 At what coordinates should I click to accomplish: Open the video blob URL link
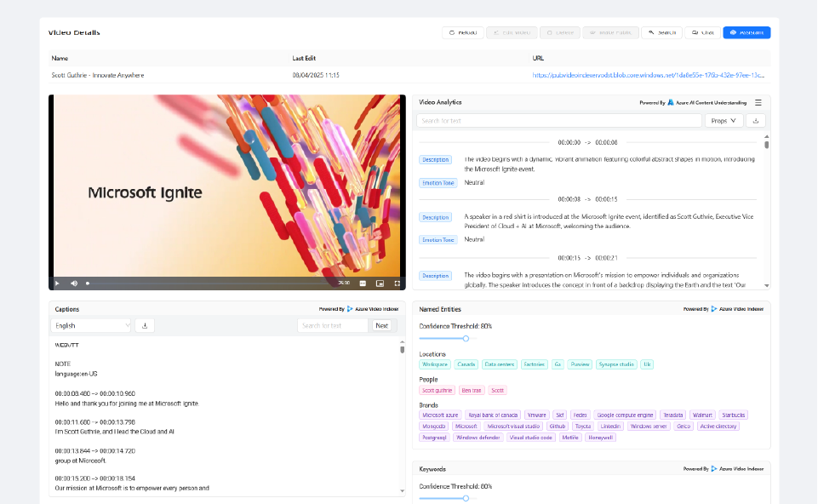648,75
